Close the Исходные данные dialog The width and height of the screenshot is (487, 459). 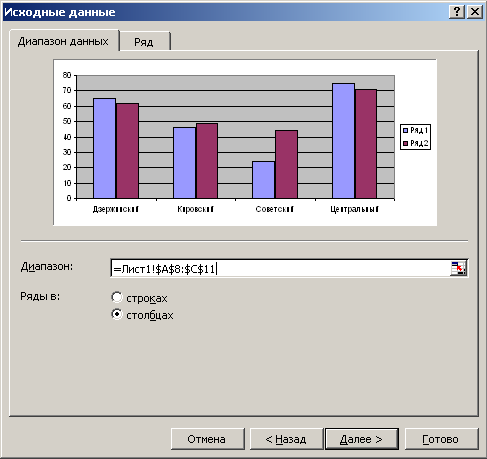(475, 12)
